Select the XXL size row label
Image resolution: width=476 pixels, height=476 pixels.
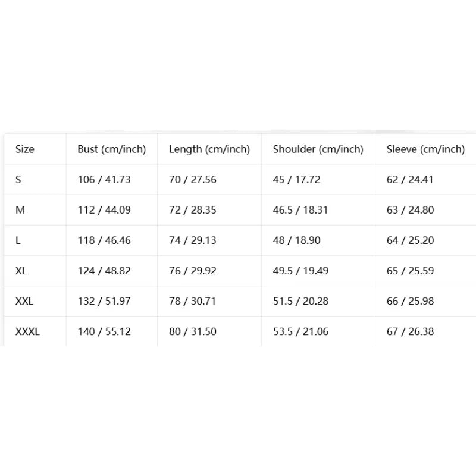coord(24,301)
